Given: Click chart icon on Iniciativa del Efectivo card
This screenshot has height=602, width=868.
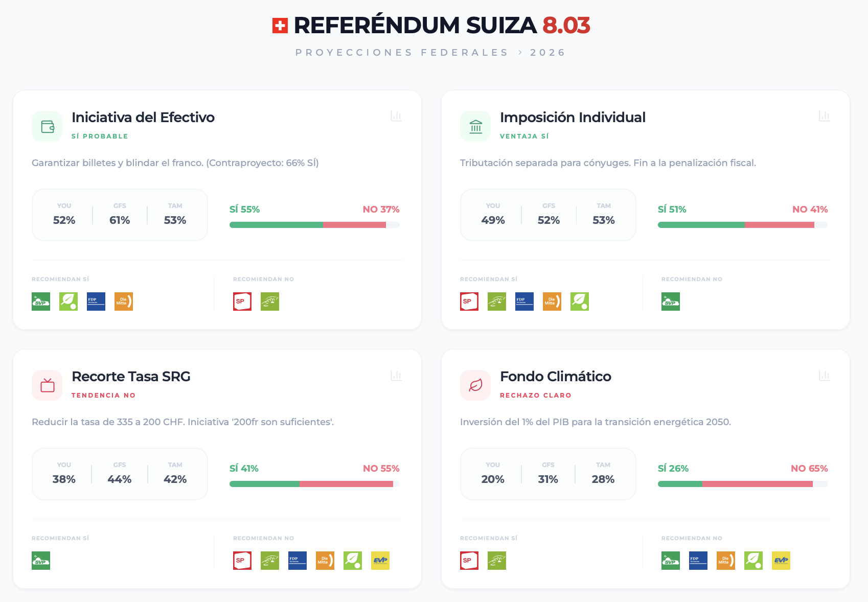Looking at the screenshot, I should coord(396,116).
